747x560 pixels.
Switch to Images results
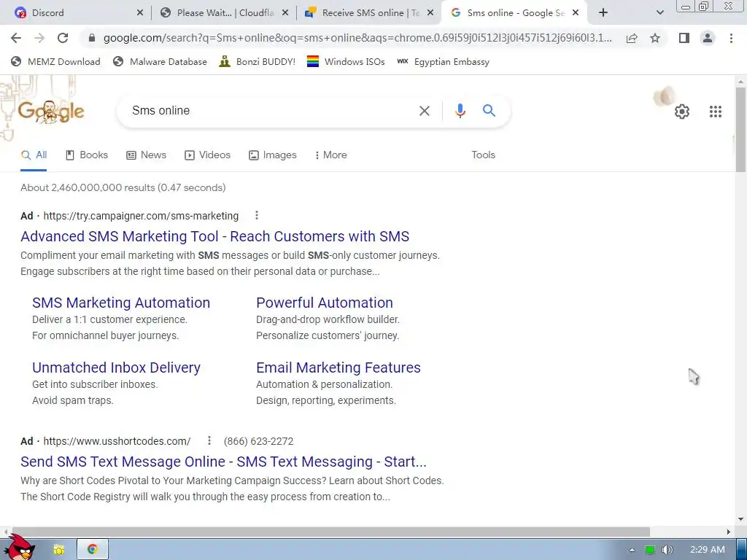(x=273, y=155)
